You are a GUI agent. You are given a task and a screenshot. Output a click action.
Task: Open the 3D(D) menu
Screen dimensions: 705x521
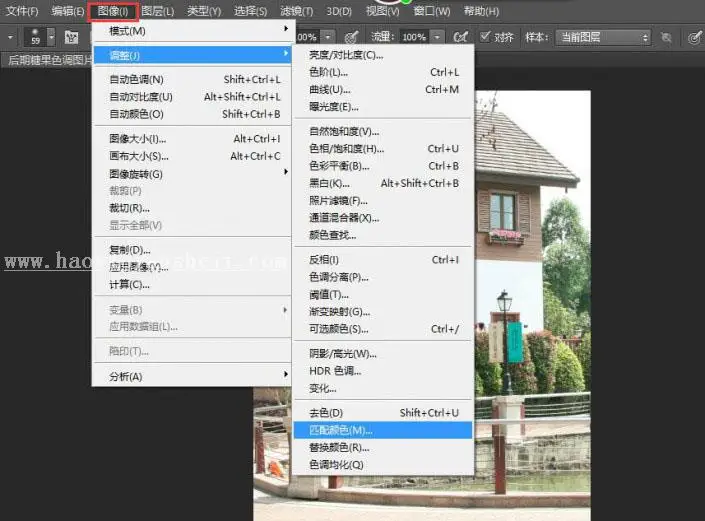coord(339,11)
